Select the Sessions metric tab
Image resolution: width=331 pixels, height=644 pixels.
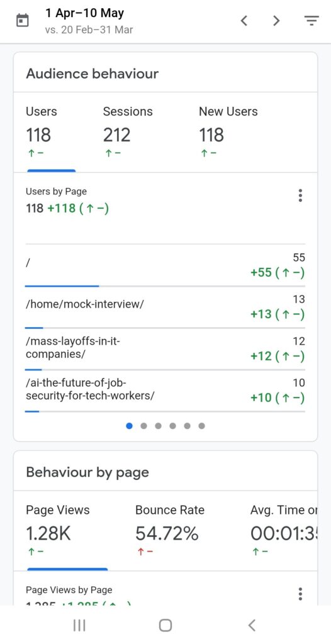(x=128, y=132)
